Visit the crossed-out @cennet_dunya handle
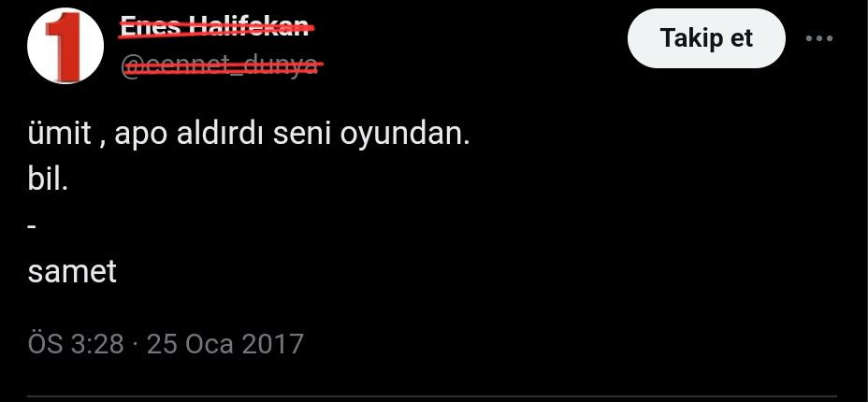The image size is (868, 402). [x=222, y=65]
